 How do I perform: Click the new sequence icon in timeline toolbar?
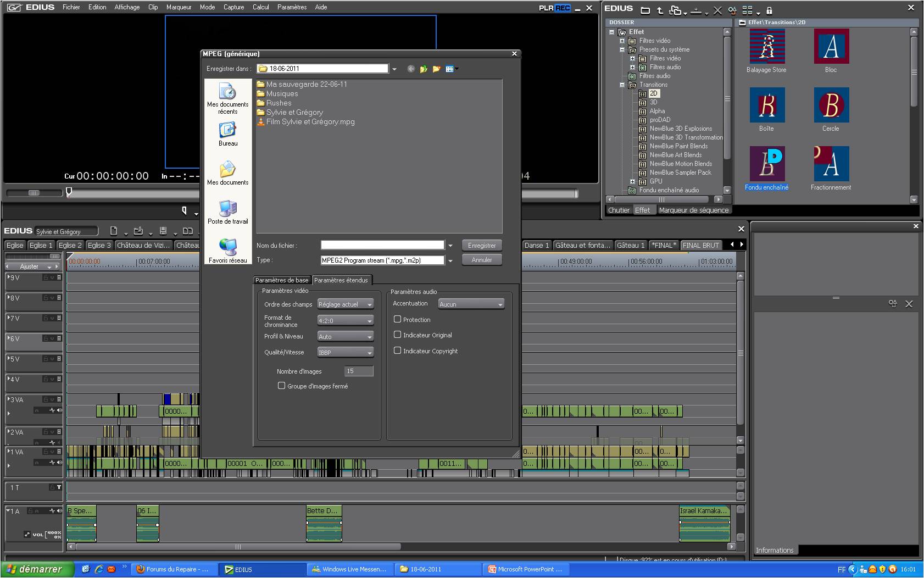coord(114,231)
